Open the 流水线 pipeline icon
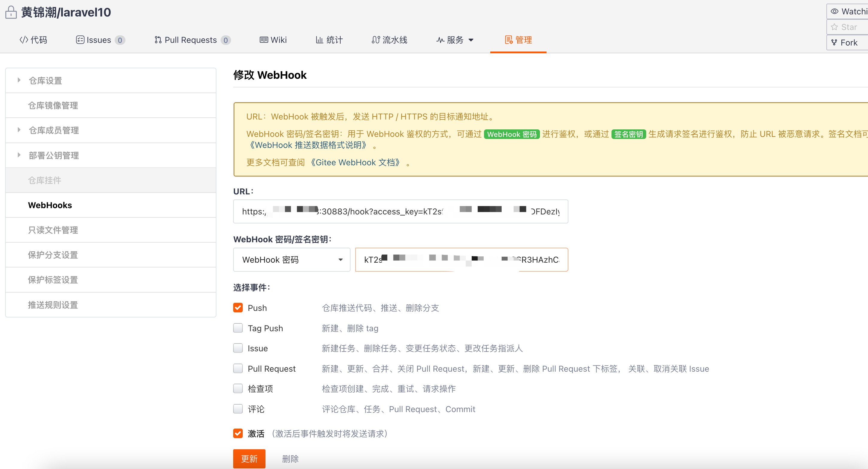The image size is (868, 469). (x=375, y=40)
